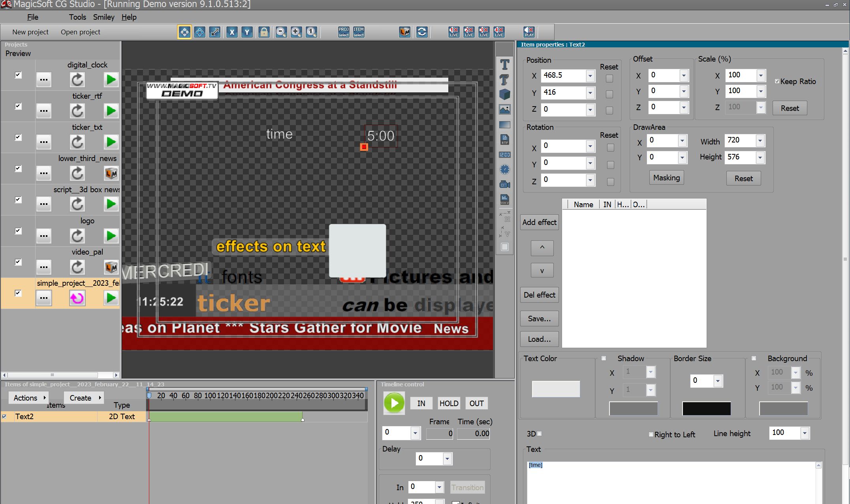Click the Add effect button
Image resolution: width=850 pixels, height=504 pixels.
(539, 222)
